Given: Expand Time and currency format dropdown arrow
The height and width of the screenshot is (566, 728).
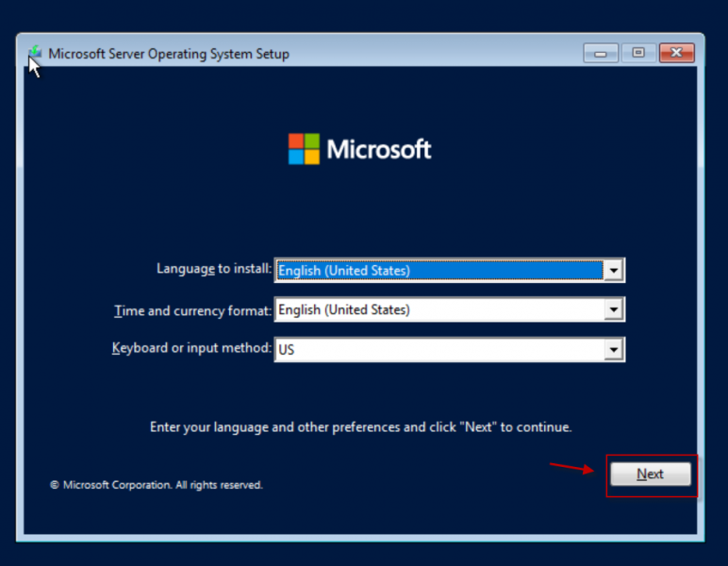Looking at the screenshot, I should point(614,309).
